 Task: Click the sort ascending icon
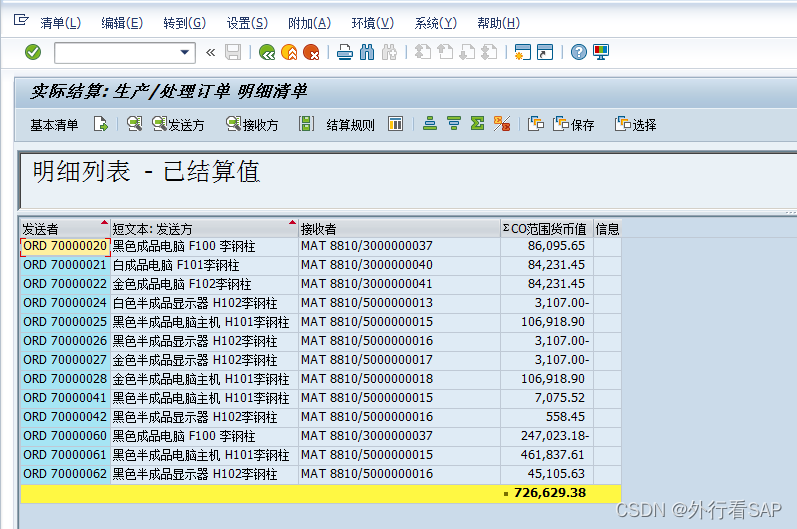(430, 123)
